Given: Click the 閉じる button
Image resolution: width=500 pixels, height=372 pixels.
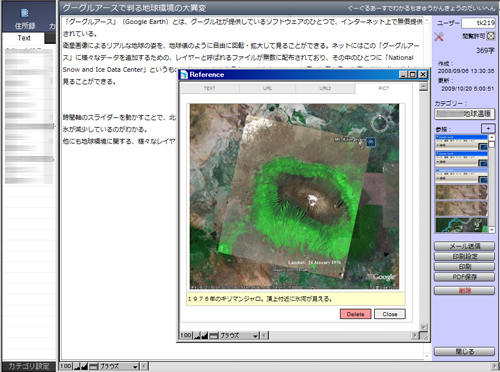Looking at the screenshot, I should pos(464,351).
